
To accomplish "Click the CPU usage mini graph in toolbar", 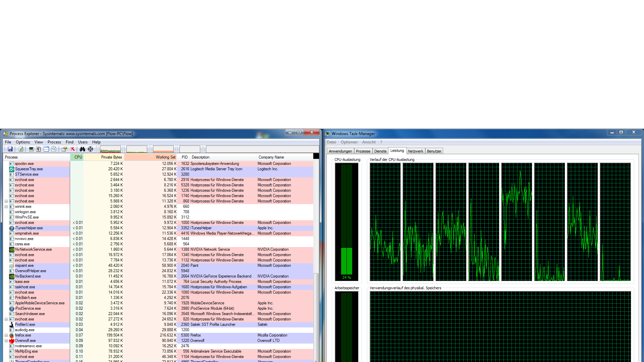I will pos(110,149).
